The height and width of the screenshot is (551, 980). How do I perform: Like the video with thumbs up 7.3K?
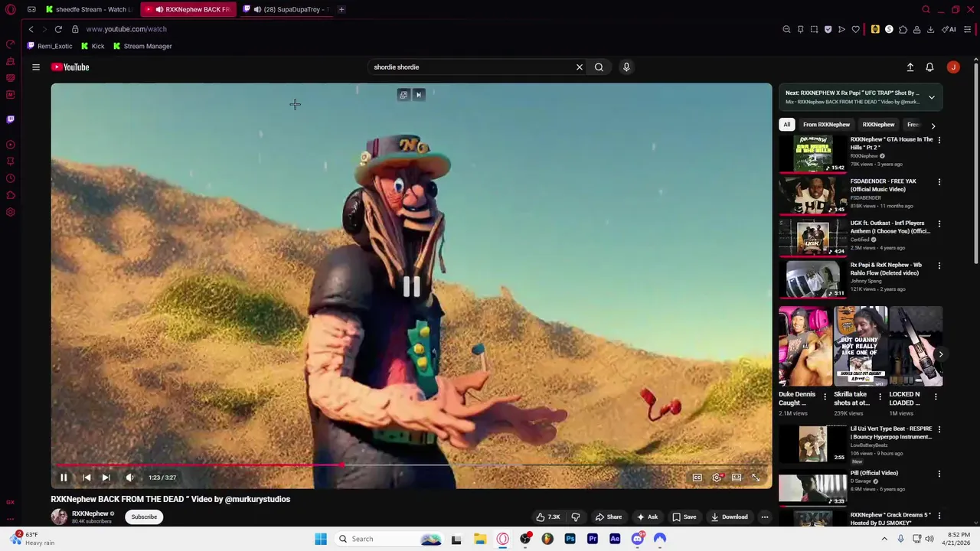pyautogui.click(x=547, y=517)
